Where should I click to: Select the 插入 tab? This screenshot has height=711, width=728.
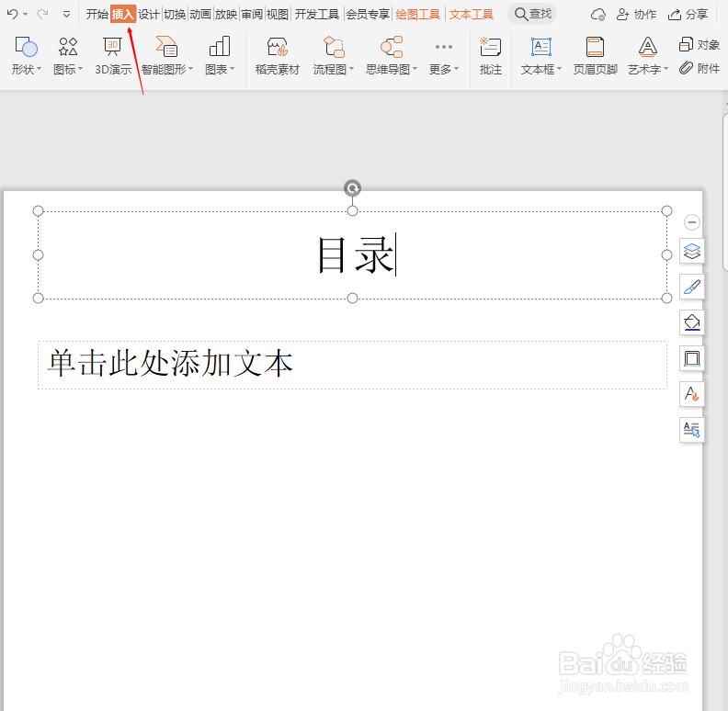point(123,15)
